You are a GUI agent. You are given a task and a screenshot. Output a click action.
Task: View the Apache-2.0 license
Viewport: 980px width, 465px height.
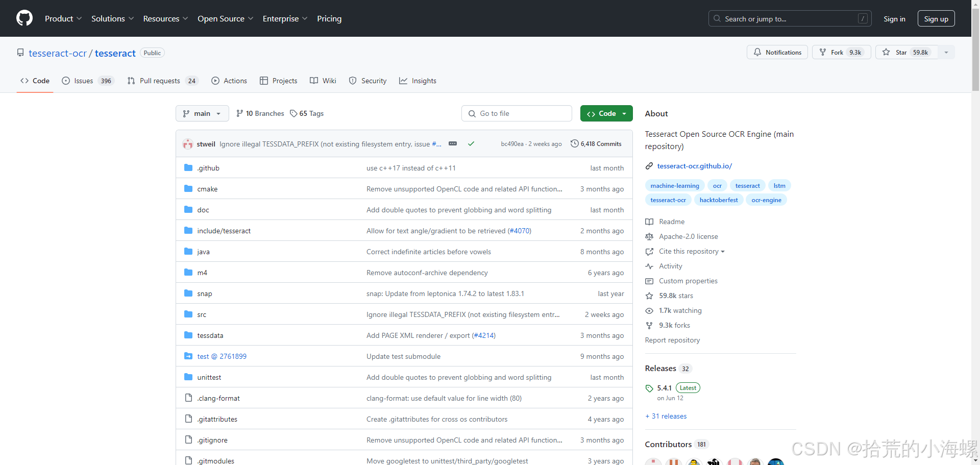point(682,236)
